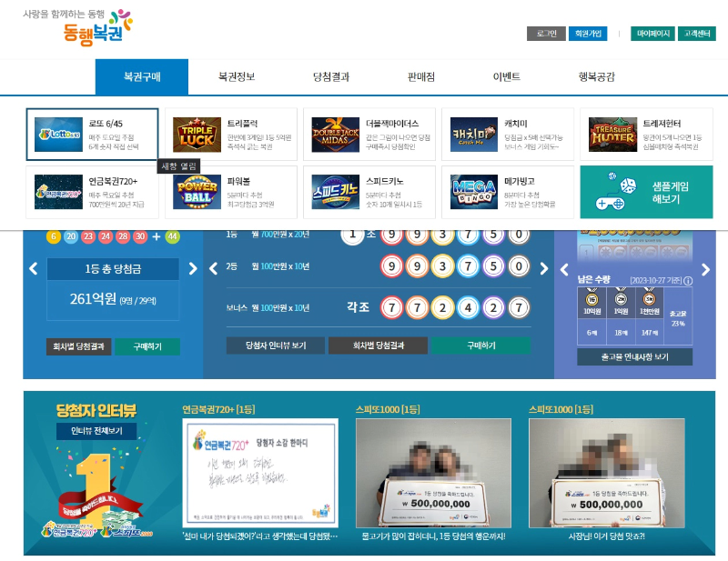Click 구매하기 under lotto jackpot
This screenshot has width=728, height=561.
147,346
